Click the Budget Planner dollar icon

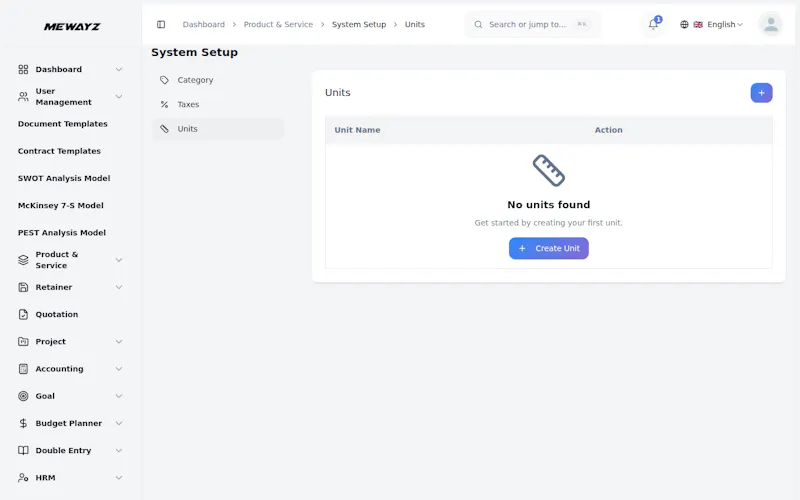[x=23, y=423]
